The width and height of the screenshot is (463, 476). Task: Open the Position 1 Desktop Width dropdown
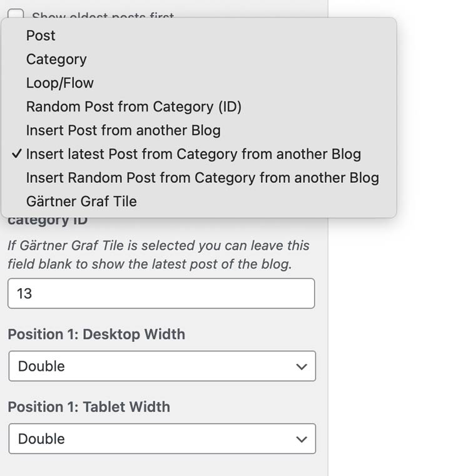point(161,366)
